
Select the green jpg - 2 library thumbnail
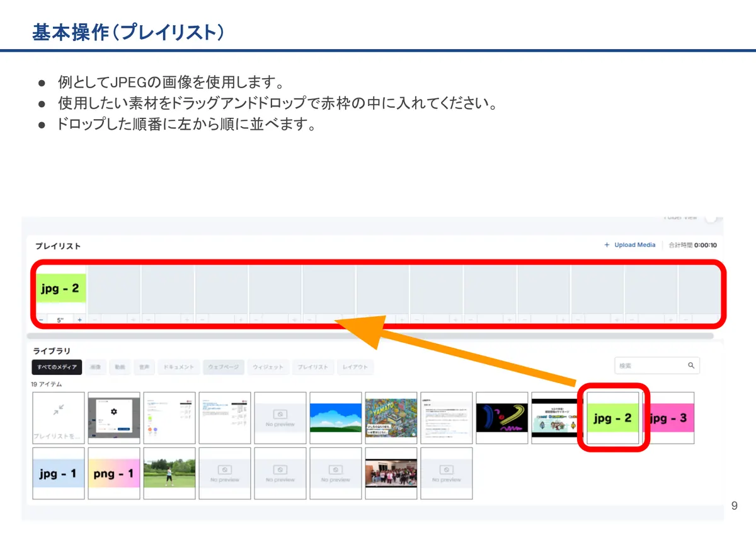tap(613, 417)
